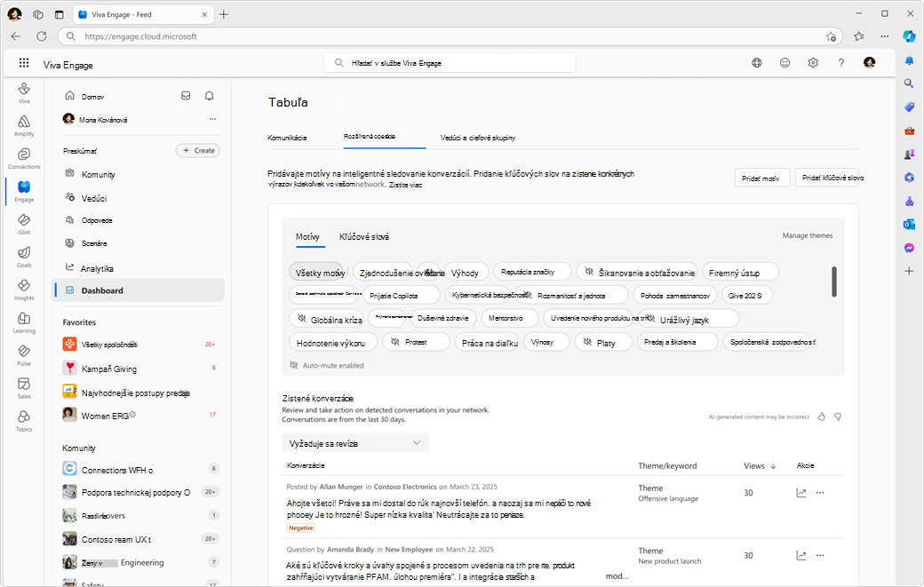Select the Duševné zdravie theme chip

tap(442, 319)
